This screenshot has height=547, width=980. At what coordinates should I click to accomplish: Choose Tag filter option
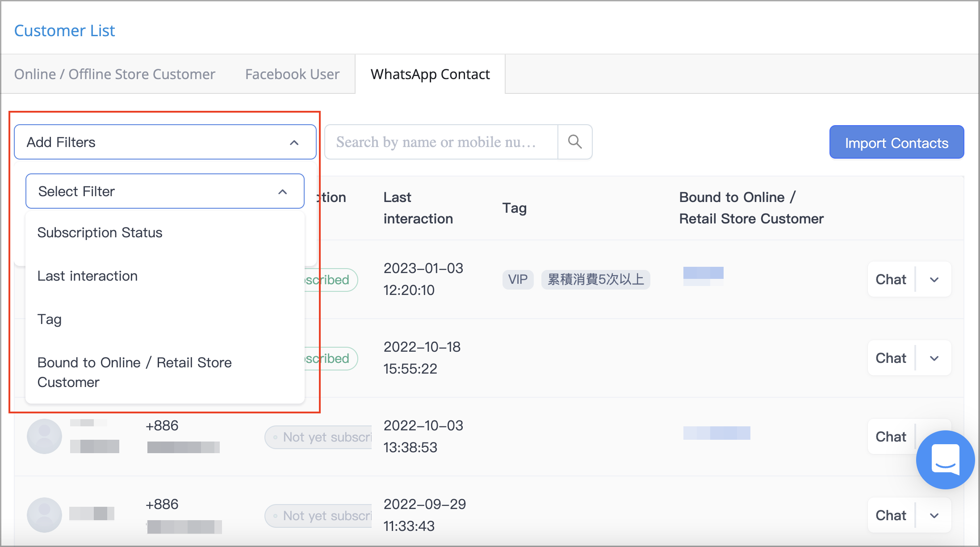tap(165, 319)
